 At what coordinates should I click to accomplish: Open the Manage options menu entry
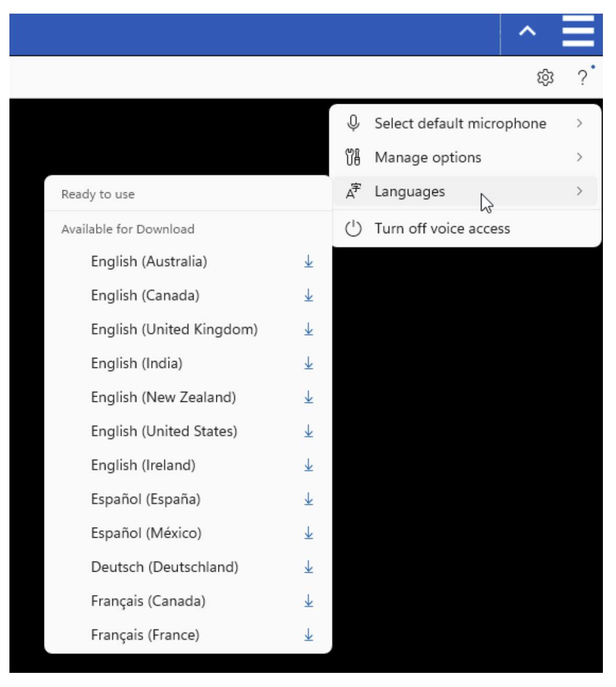click(x=427, y=157)
